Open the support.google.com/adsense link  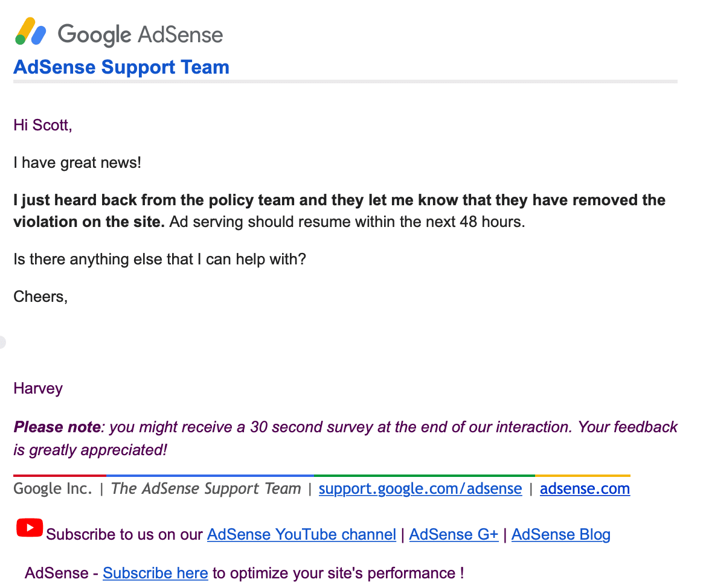(x=420, y=488)
